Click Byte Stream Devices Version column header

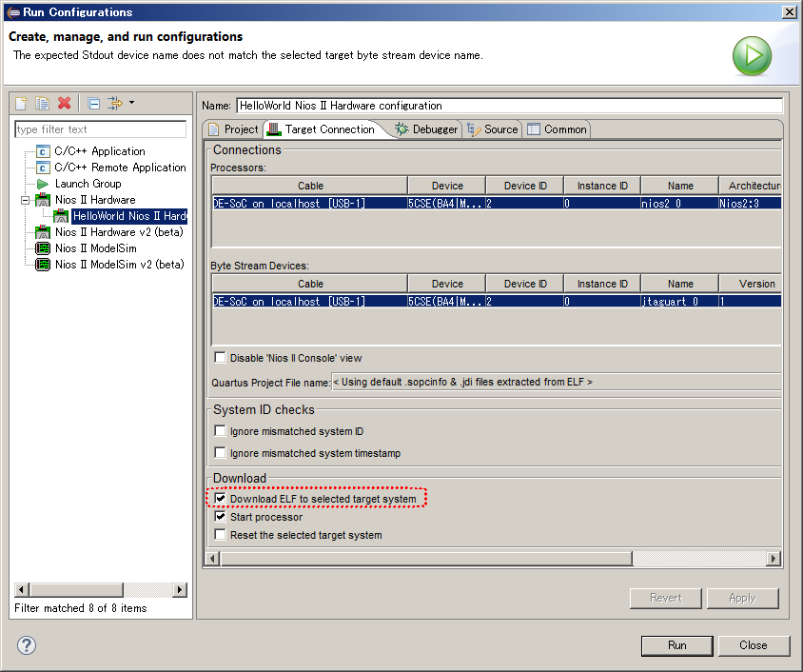click(x=751, y=284)
